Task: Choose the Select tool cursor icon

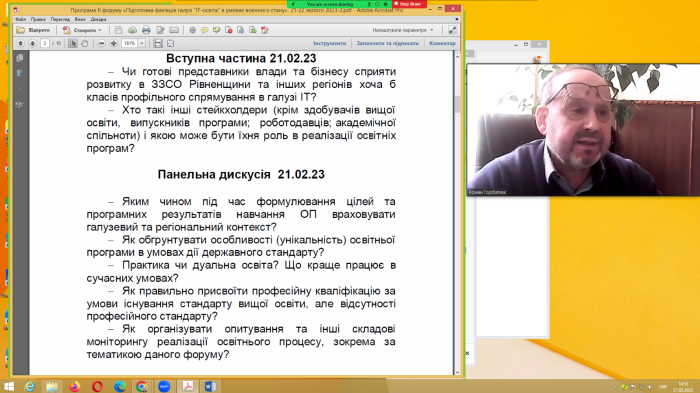Action: click(72, 43)
